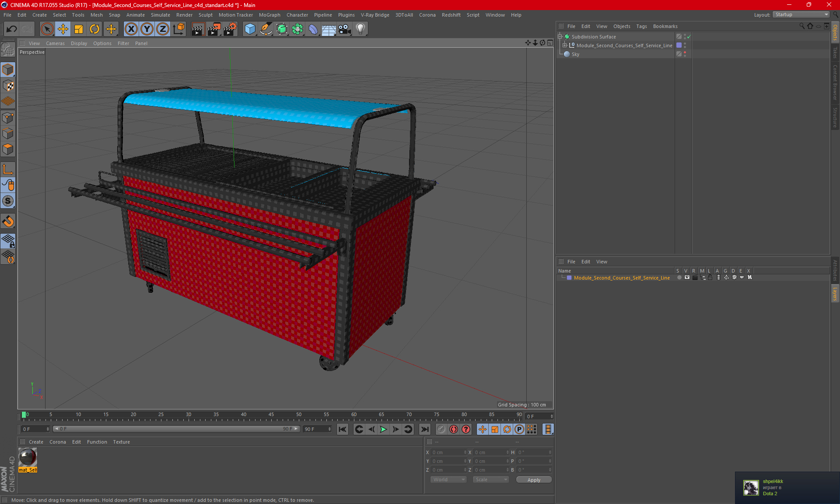Click the Light bulb object icon
This screenshot has height=504, width=840.
click(x=360, y=29)
